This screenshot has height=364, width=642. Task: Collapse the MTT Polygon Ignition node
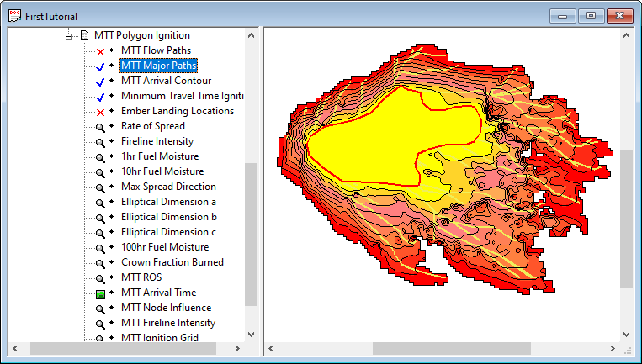pyautogui.click(x=68, y=35)
